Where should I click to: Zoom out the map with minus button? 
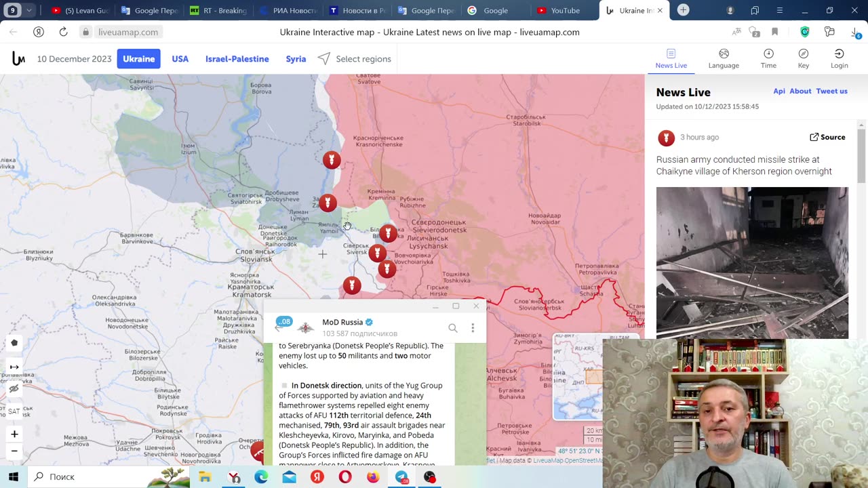click(14, 451)
